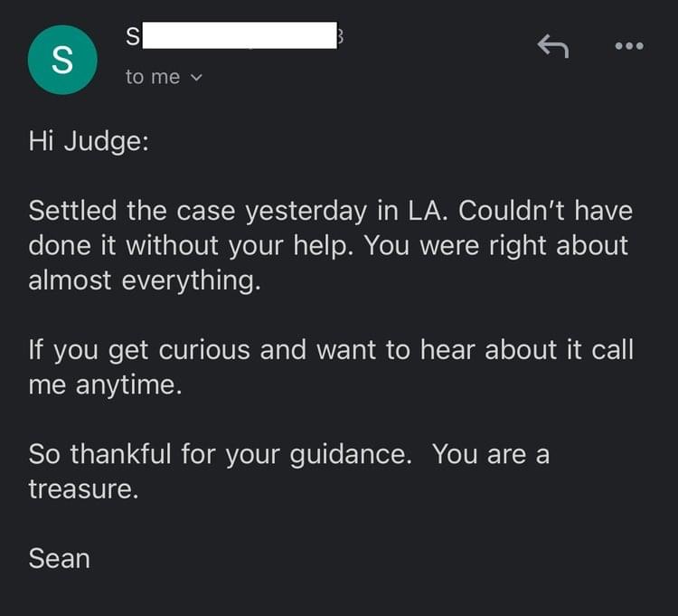Click the reply arrow icon
Screen dimensions: 678x616
pos(553,46)
